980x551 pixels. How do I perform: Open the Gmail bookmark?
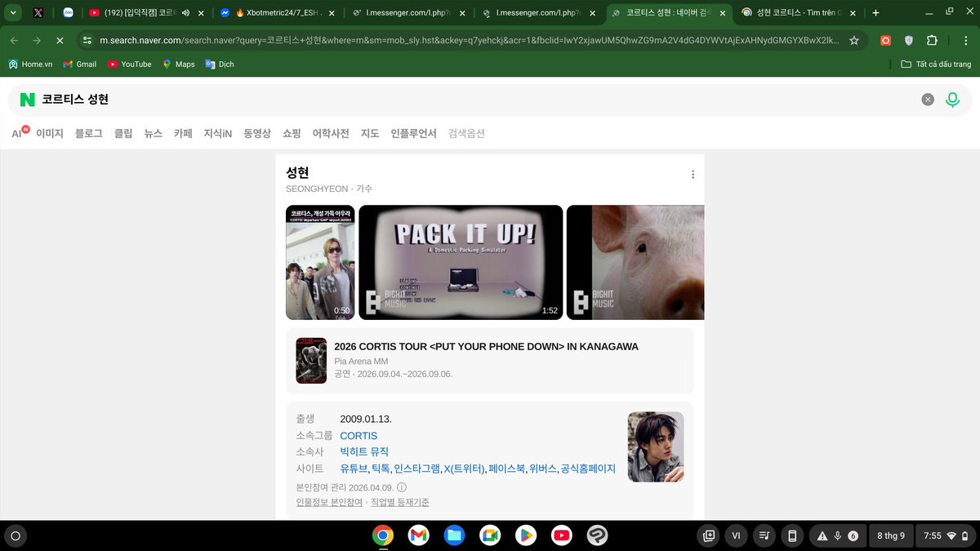coord(80,64)
